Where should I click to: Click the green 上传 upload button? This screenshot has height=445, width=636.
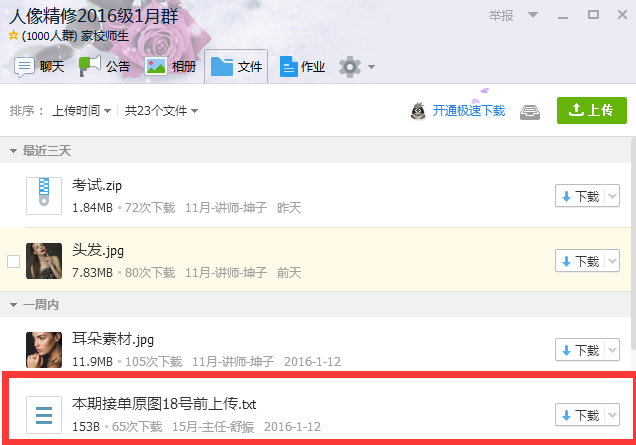592,110
